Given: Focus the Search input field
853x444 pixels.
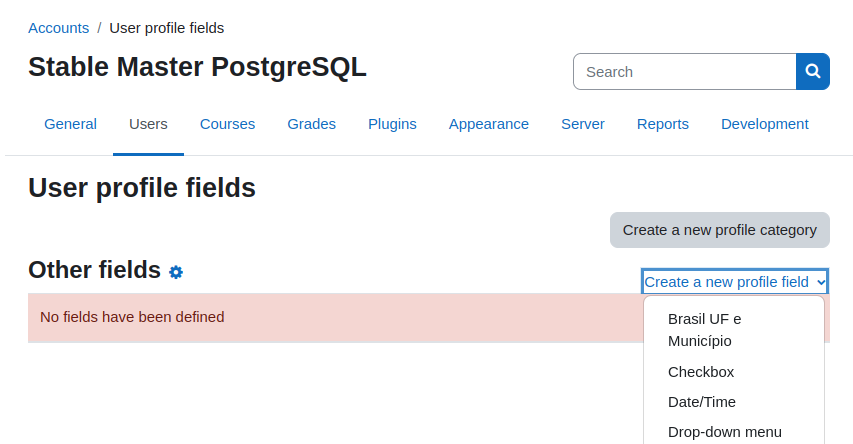Looking at the screenshot, I should (685, 71).
